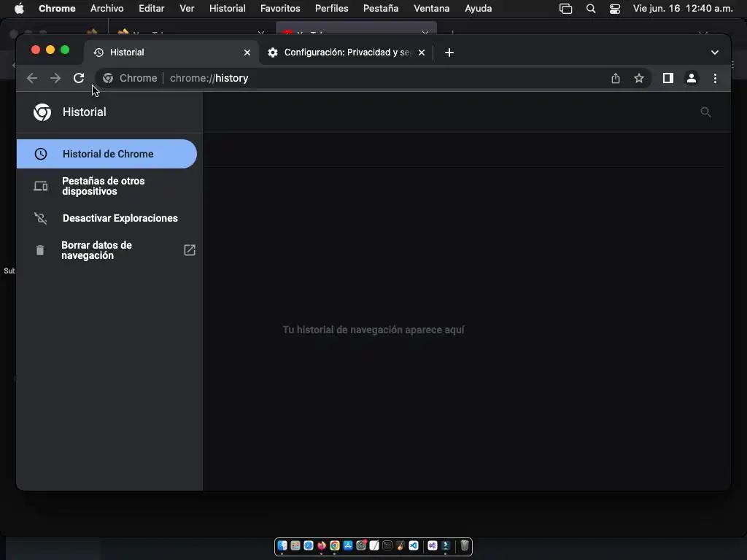Screen dimensions: 747x560
Task: Reload the history page
Action: click(79, 78)
